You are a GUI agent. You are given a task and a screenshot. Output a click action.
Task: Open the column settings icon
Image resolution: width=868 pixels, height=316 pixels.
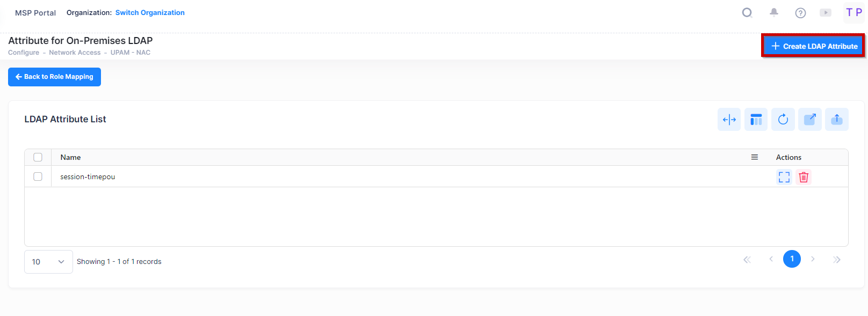pos(756,119)
